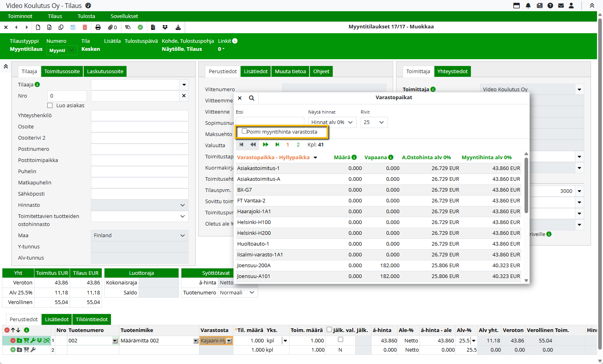Open the Näytä hinnat dropdown
The height and width of the screenshot is (364, 603).
pyautogui.click(x=332, y=122)
